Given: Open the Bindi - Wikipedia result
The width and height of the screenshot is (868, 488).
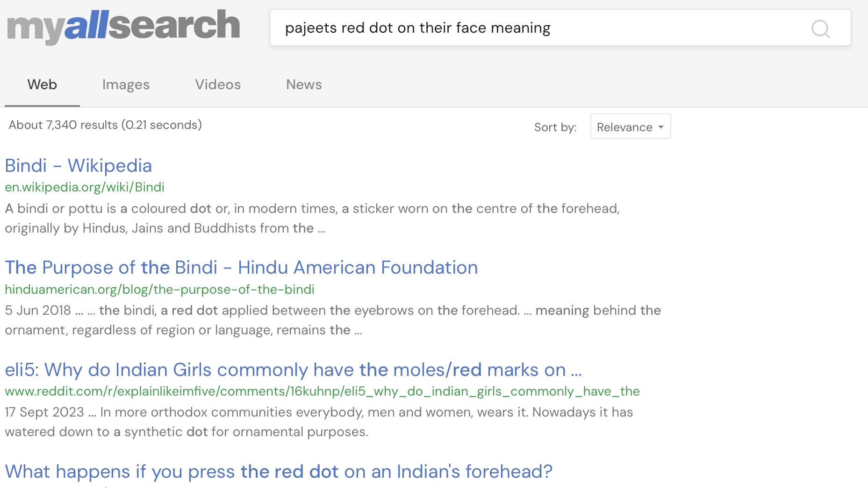Looking at the screenshot, I should (79, 166).
